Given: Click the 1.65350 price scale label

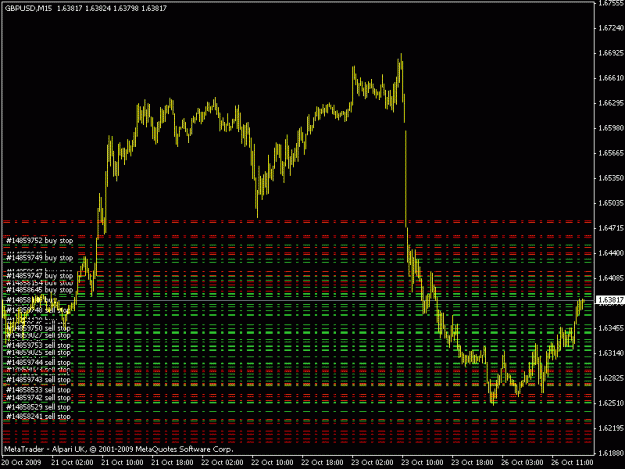Looking at the screenshot, I should (610, 178).
